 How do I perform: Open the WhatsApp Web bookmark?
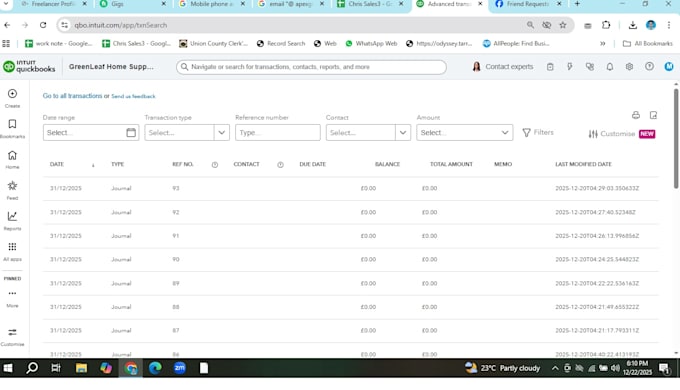(371, 43)
